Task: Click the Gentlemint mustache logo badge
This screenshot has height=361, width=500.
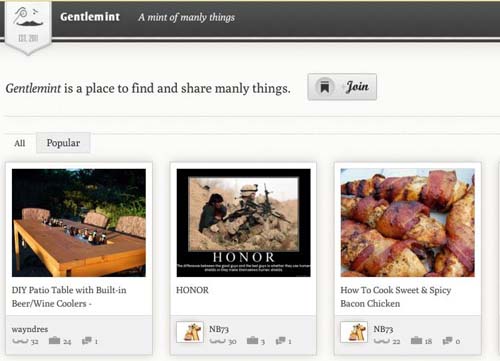Action: [x=28, y=27]
